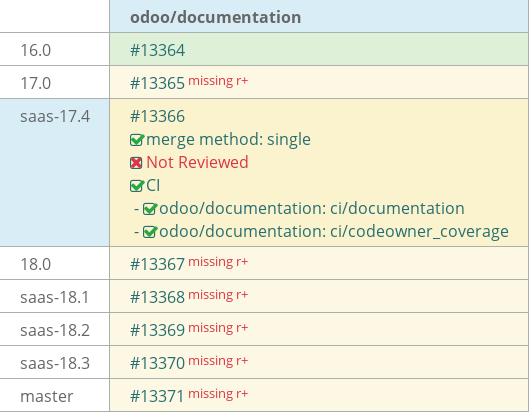Open pull request #13369 link
Viewport: 529px width, 412px height.
tap(158, 330)
